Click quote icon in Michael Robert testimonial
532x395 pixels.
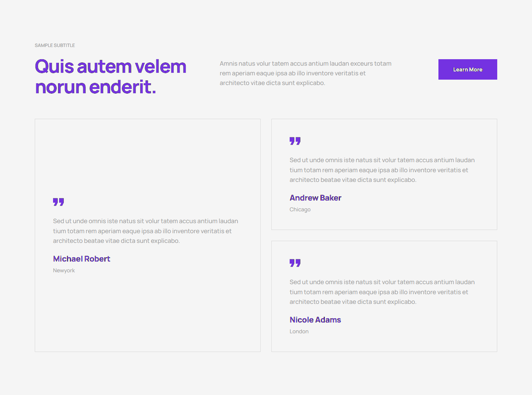point(58,202)
